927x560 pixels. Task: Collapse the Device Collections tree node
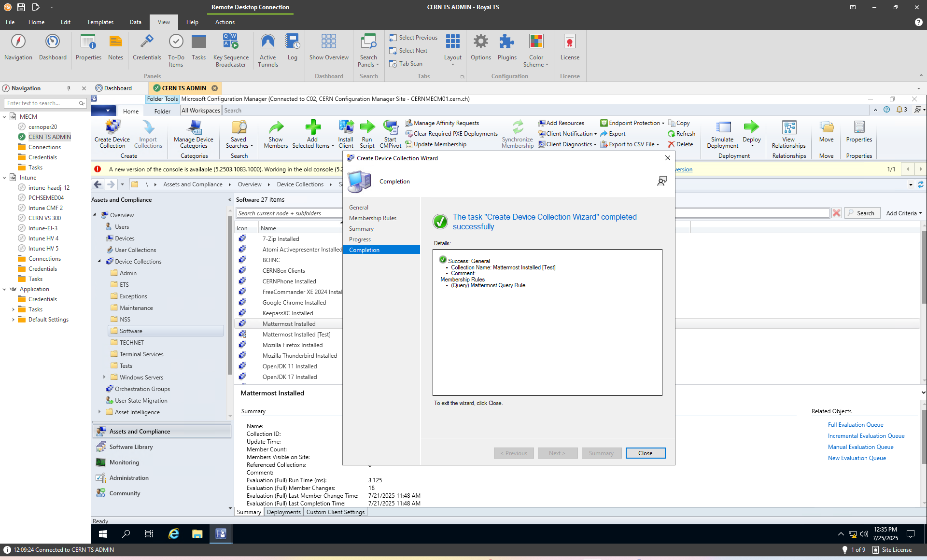(x=99, y=261)
